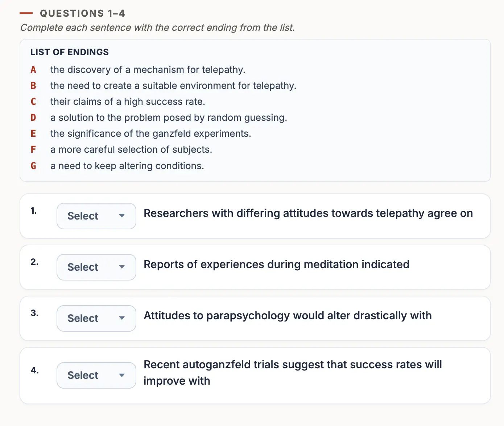Click the caret arrow in question 2's dropdown

122,267
